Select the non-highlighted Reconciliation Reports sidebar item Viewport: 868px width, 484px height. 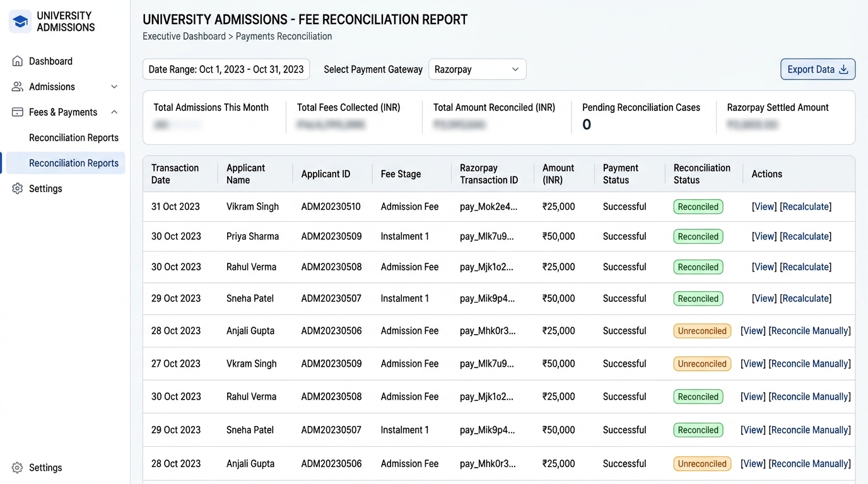(74, 137)
